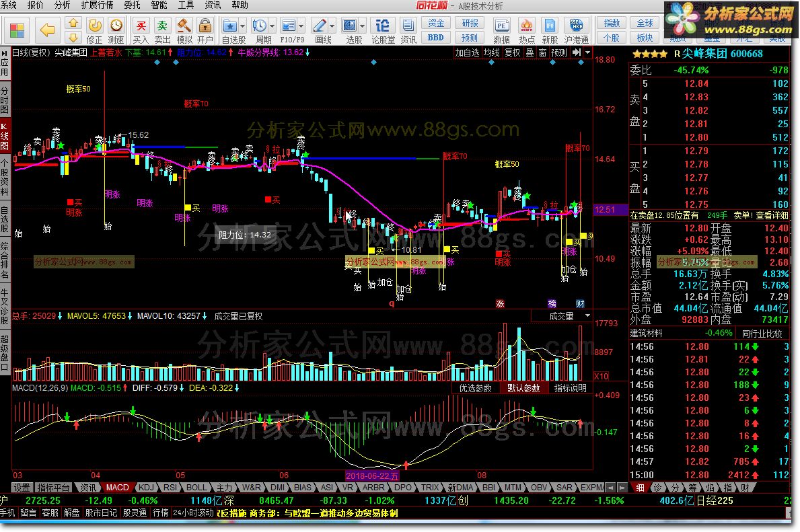The height and width of the screenshot is (532, 800).
Task: Open the 数据 PE data icon
Action: coord(501,31)
